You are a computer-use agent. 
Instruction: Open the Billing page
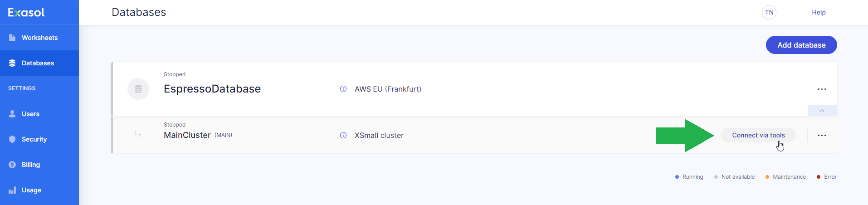click(x=30, y=165)
